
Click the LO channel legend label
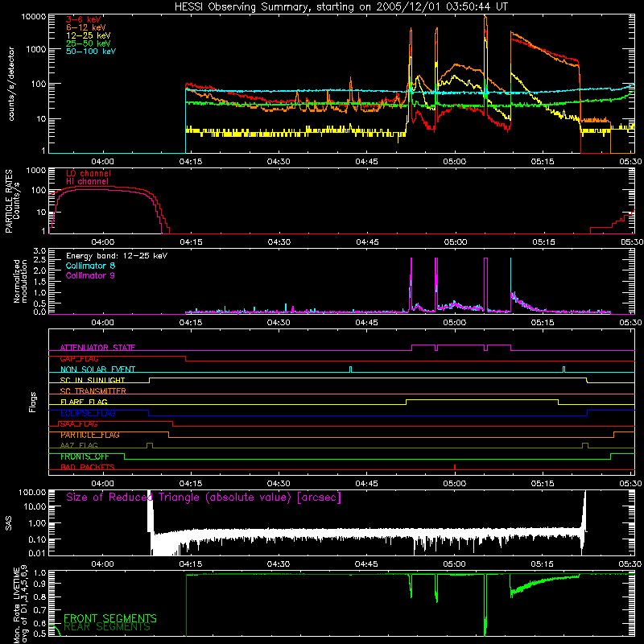pos(89,173)
